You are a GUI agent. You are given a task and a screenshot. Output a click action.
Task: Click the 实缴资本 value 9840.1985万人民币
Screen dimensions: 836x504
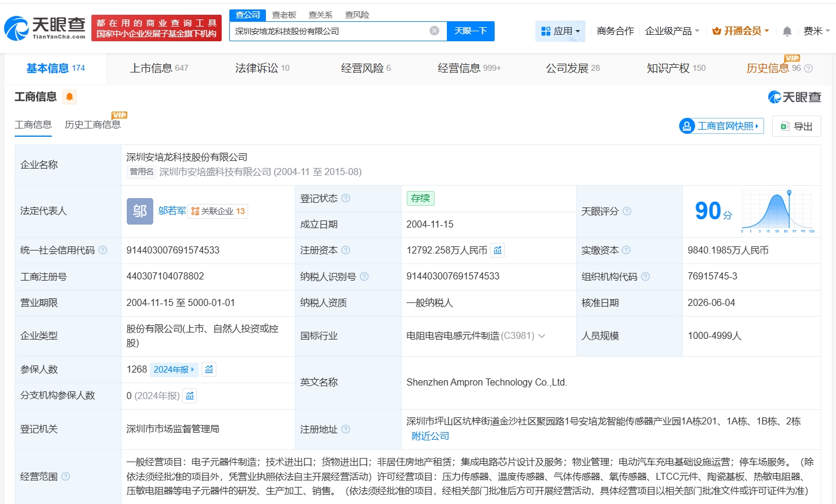point(728,251)
